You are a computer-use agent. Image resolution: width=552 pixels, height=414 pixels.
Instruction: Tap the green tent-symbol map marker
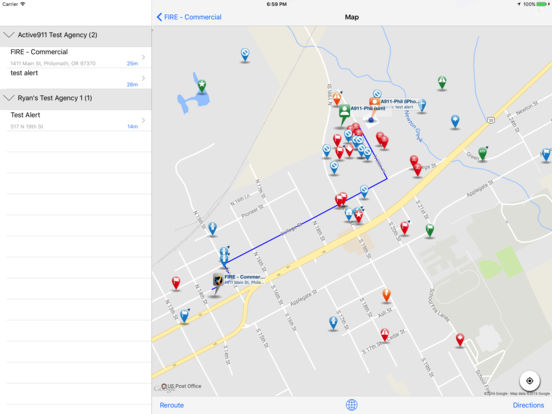pyautogui.click(x=442, y=82)
